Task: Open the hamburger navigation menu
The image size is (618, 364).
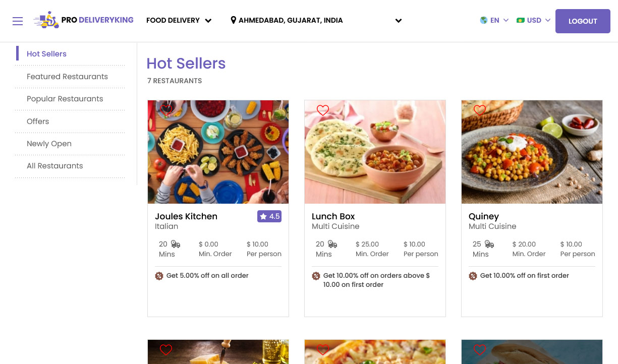Action: (x=18, y=21)
